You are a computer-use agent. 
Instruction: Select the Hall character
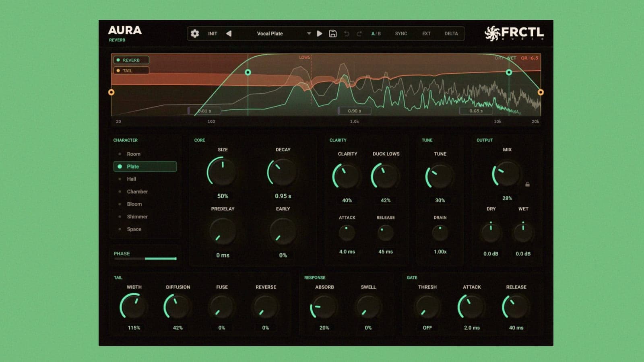click(x=145, y=179)
